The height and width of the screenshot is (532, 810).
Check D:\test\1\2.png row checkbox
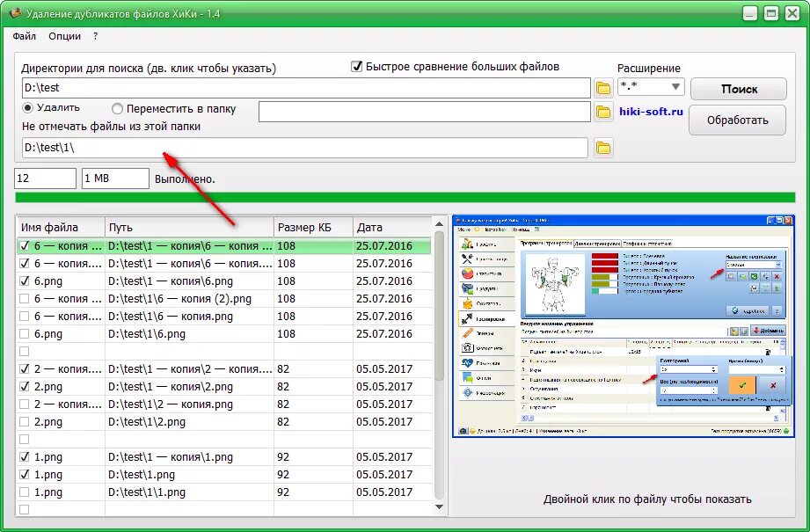click(x=25, y=421)
